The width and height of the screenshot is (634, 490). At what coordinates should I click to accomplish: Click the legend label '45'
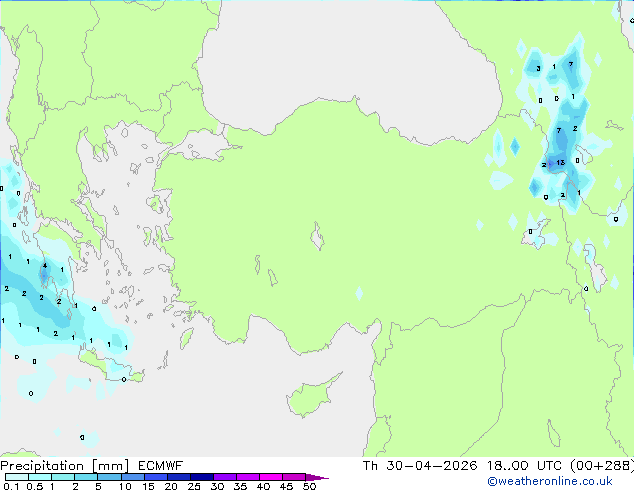(x=286, y=486)
